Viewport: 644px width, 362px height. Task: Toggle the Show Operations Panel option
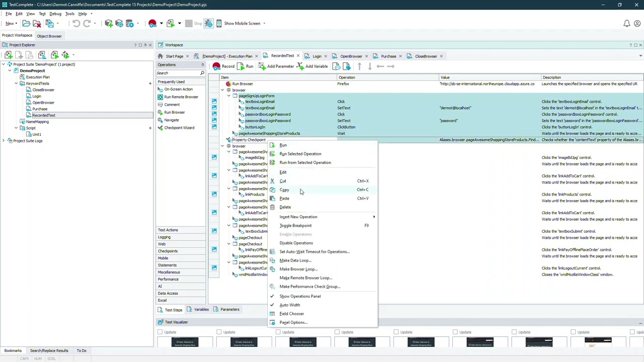click(x=300, y=296)
